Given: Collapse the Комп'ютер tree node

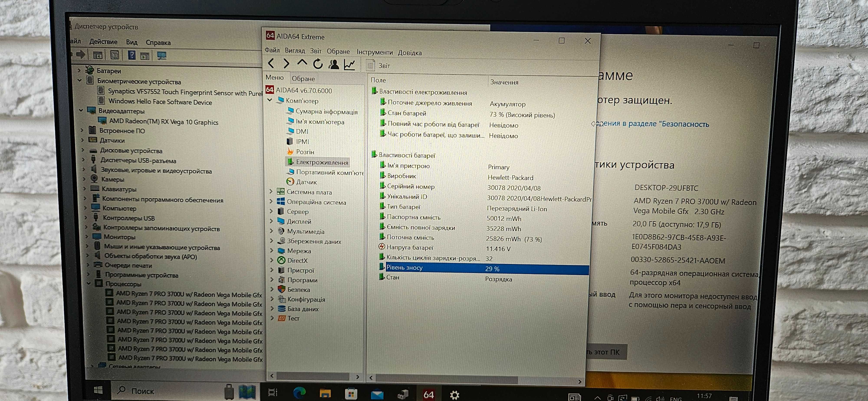Looking at the screenshot, I should click(270, 100).
